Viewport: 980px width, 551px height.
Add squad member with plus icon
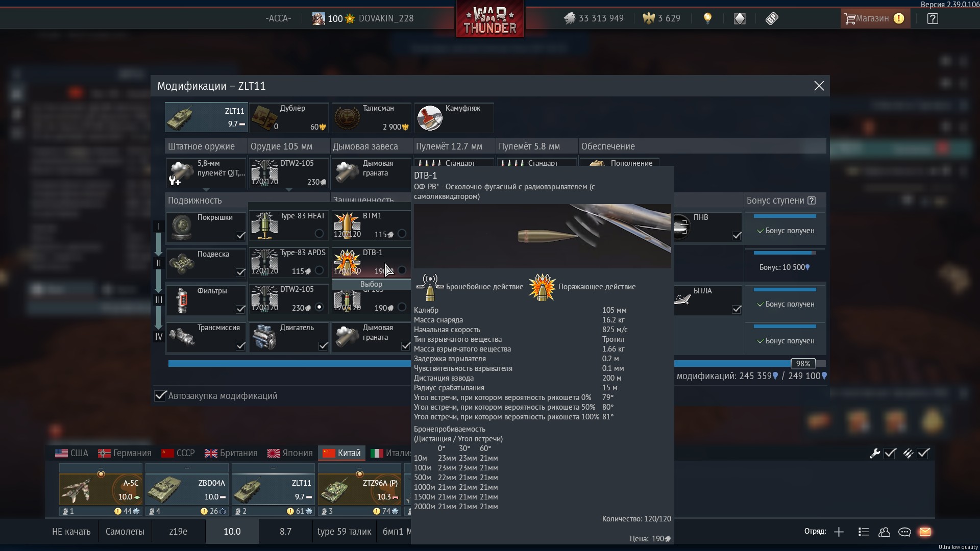click(x=839, y=532)
